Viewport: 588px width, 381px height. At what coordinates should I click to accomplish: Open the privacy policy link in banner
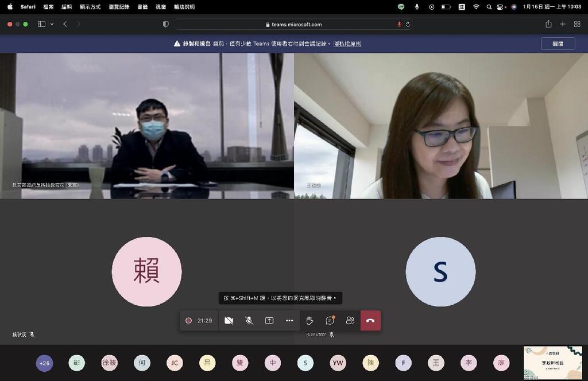(347, 44)
